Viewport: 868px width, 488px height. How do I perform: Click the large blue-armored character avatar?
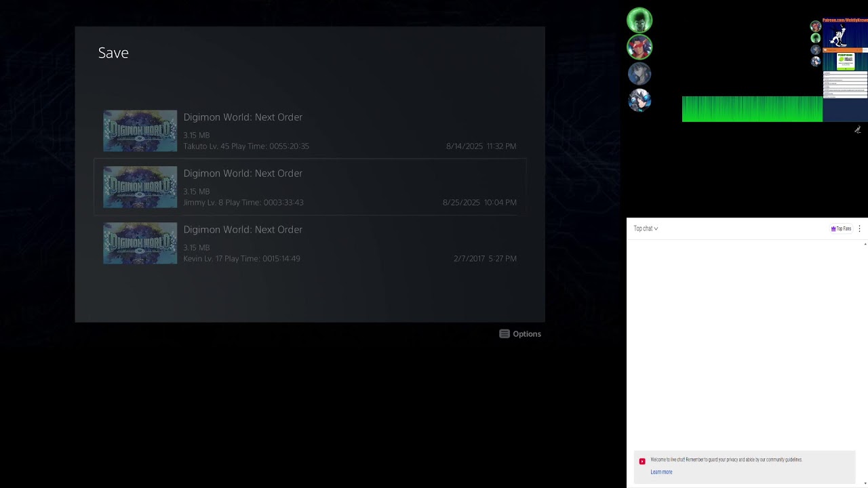tap(639, 100)
